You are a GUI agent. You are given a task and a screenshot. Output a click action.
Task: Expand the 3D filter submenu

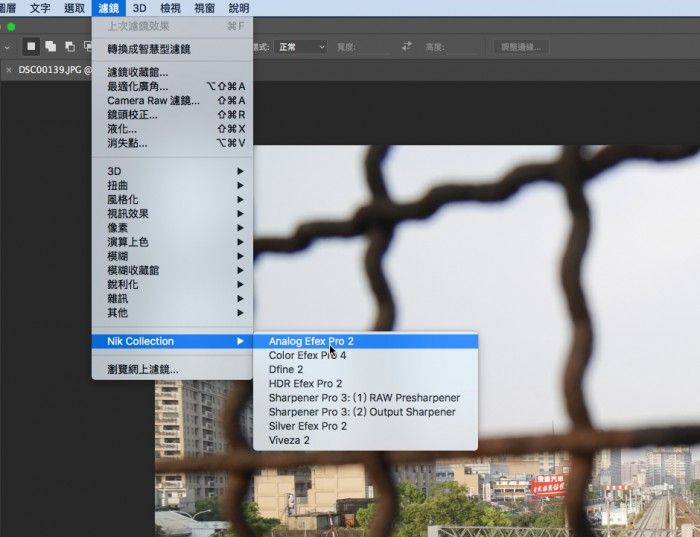[x=172, y=171]
